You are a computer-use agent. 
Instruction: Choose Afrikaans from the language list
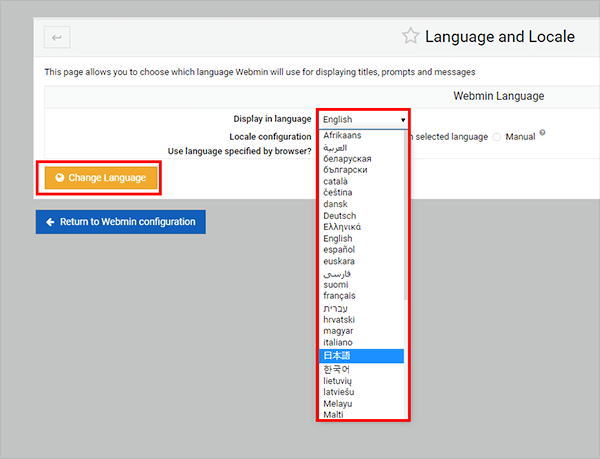click(x=362, y=135)
